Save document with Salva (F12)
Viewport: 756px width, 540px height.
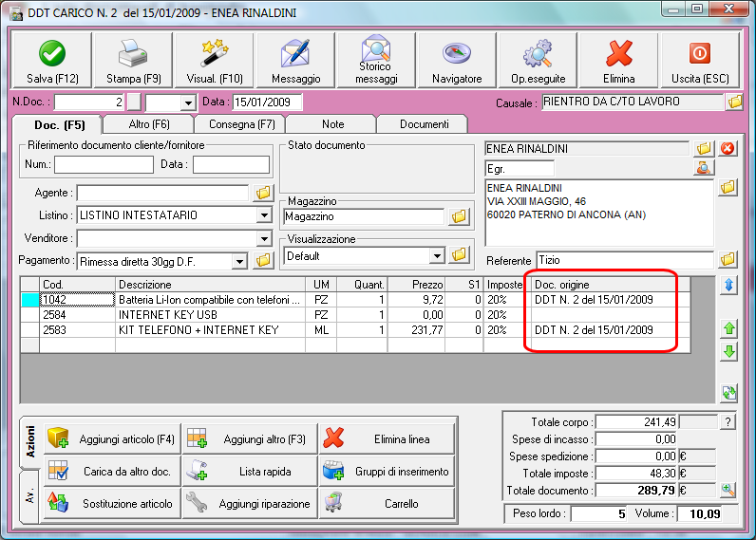[51, 61]
